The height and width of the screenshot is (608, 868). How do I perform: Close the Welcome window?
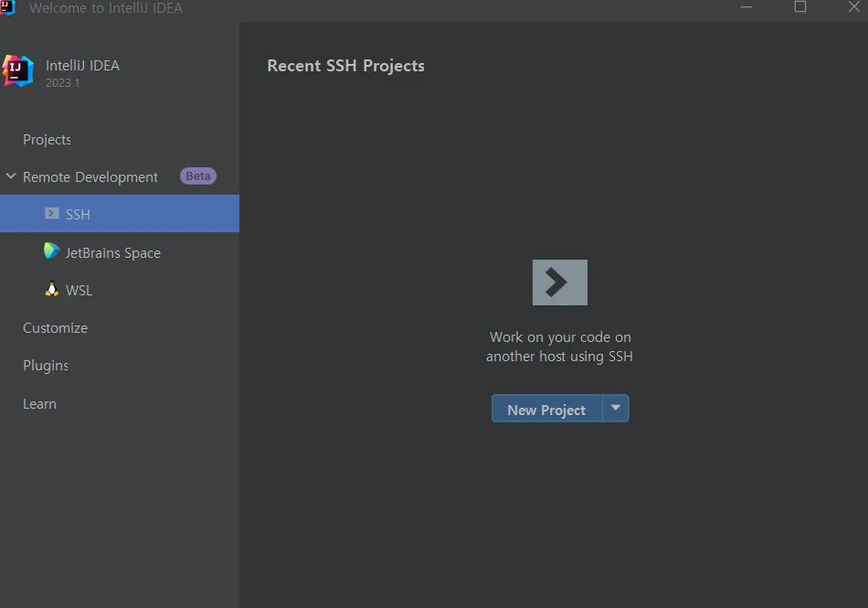click(854, 6)
